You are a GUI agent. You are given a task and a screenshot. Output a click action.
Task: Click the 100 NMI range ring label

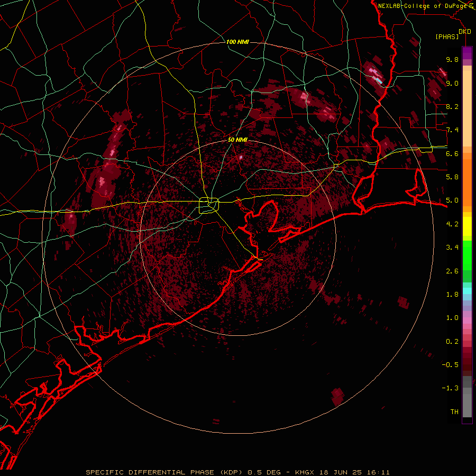click(237, 42)
